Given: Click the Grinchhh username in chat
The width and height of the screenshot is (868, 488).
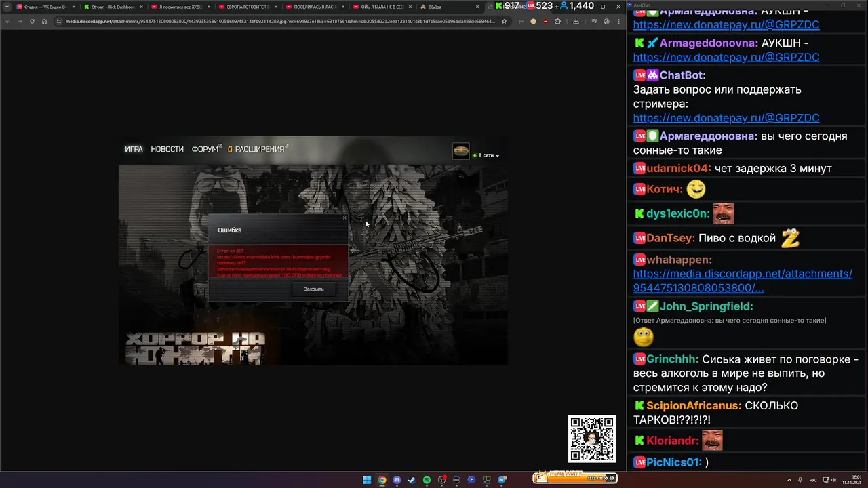Looking at the screenshot, I should (672, 360).
